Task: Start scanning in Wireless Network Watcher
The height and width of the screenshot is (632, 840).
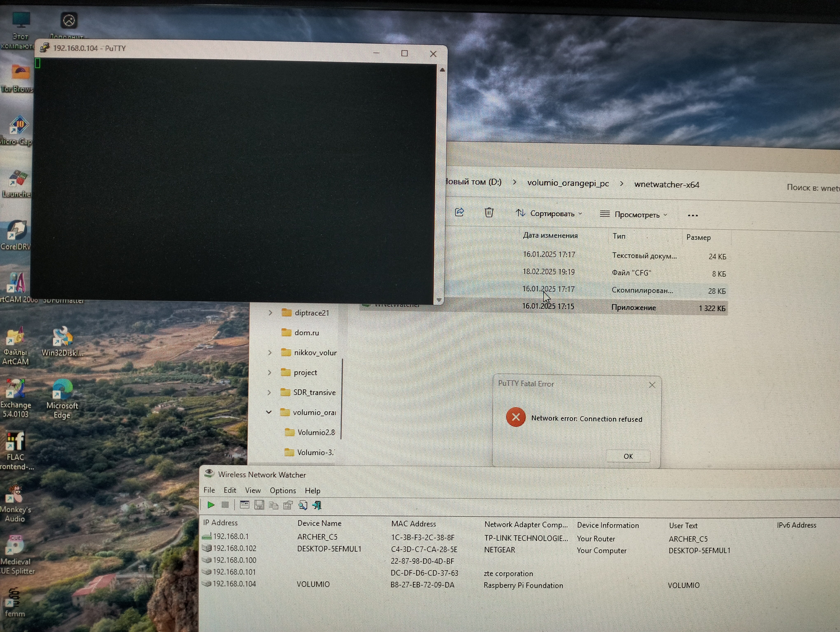Action: [211, 504]
